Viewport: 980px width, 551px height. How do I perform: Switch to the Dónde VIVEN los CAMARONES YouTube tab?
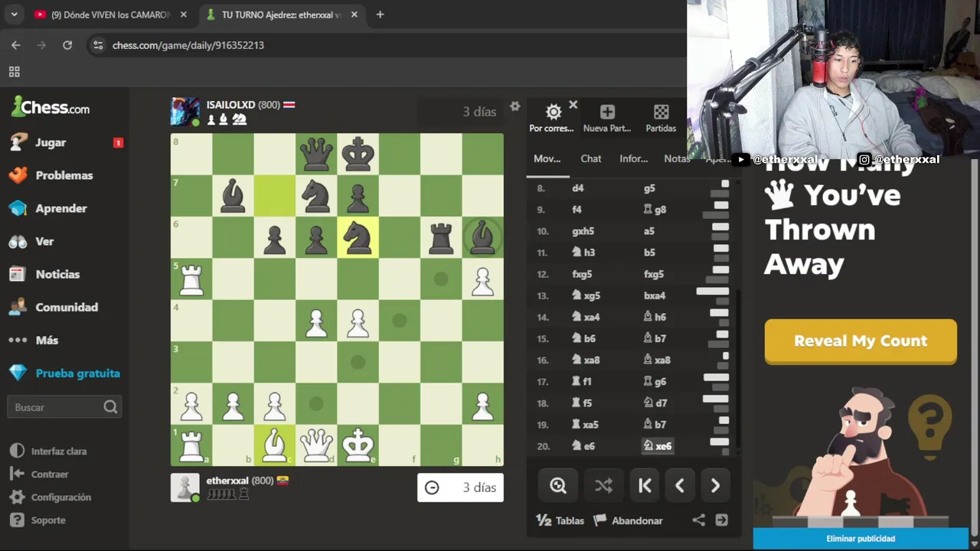tap(111, 15)
